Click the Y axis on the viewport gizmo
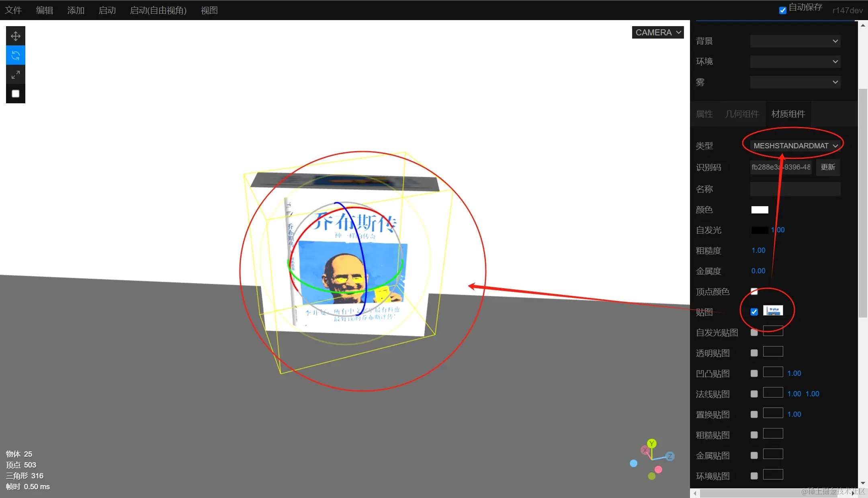This screenshot has height=498, width=868. pyautogui.click(x=652, y=443)
